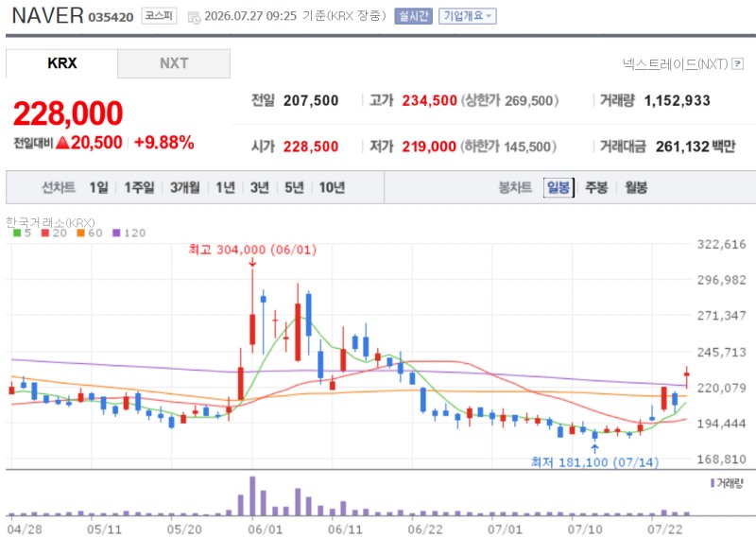Click the NAVER stock name heading
The width and height of the screenshot is (756, 538).
47,16
